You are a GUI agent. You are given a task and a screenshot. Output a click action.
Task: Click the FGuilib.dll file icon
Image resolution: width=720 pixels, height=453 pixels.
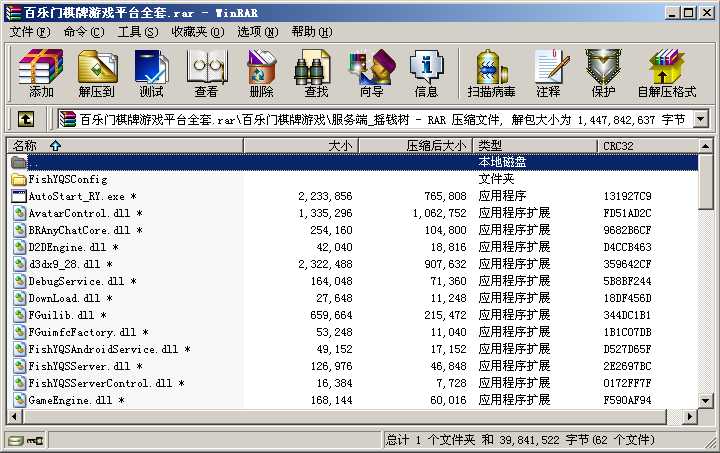(x=19, y=315)
